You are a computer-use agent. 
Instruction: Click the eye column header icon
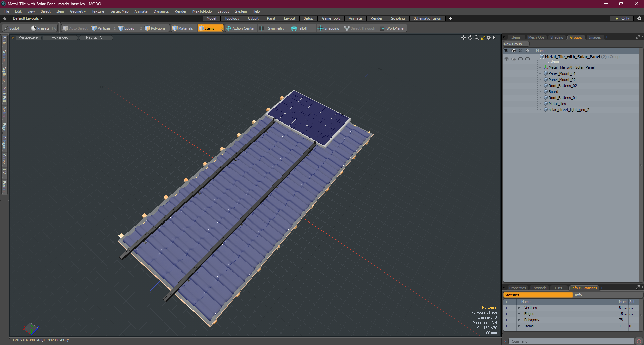point(506,51)
